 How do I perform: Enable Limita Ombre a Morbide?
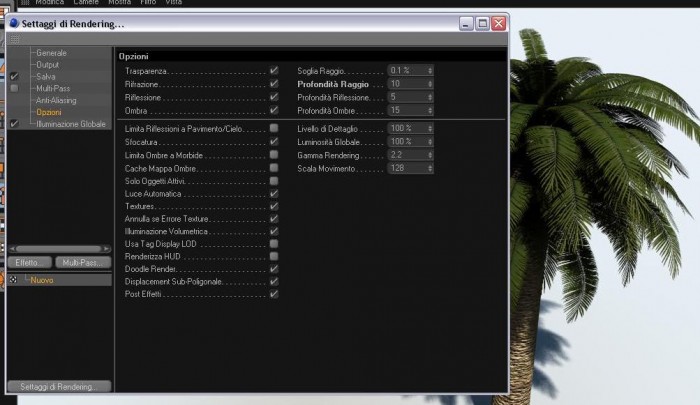[274, 154]
